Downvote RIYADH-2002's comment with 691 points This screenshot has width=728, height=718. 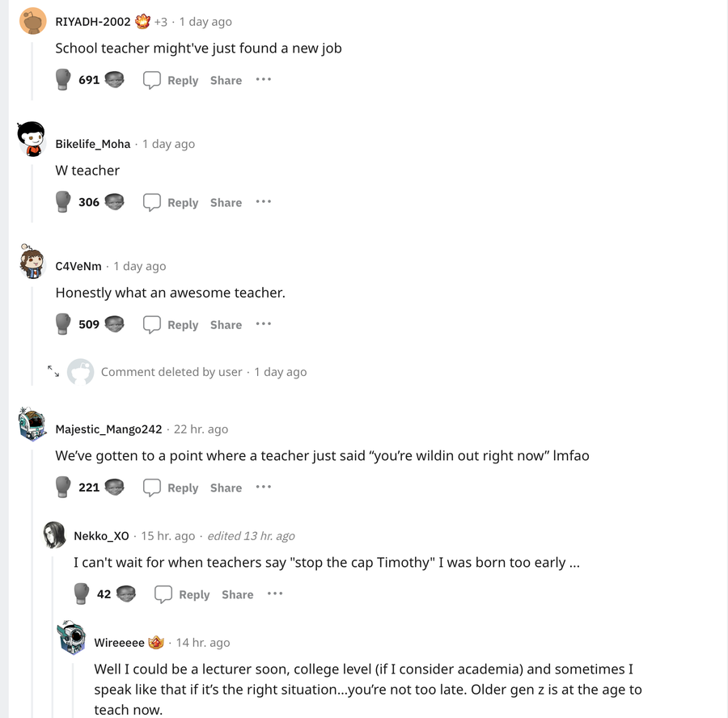pos(114,79)
